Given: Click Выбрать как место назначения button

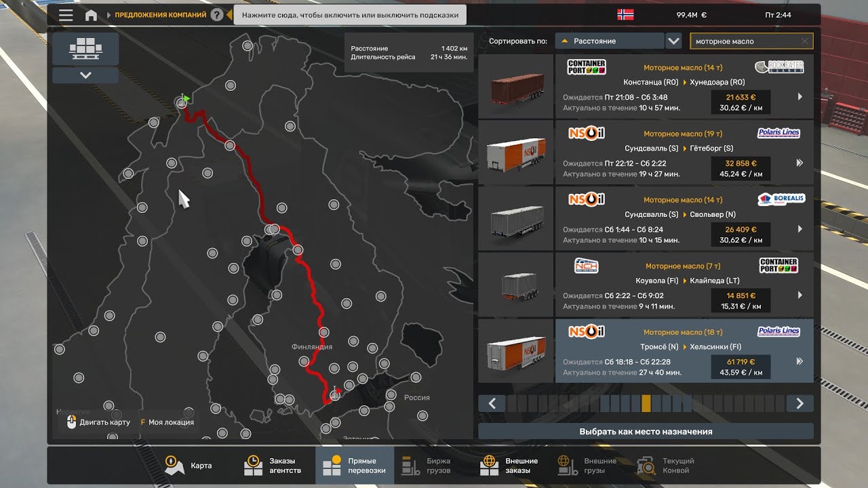Looking at the screenshot, I should click(646, 431).
